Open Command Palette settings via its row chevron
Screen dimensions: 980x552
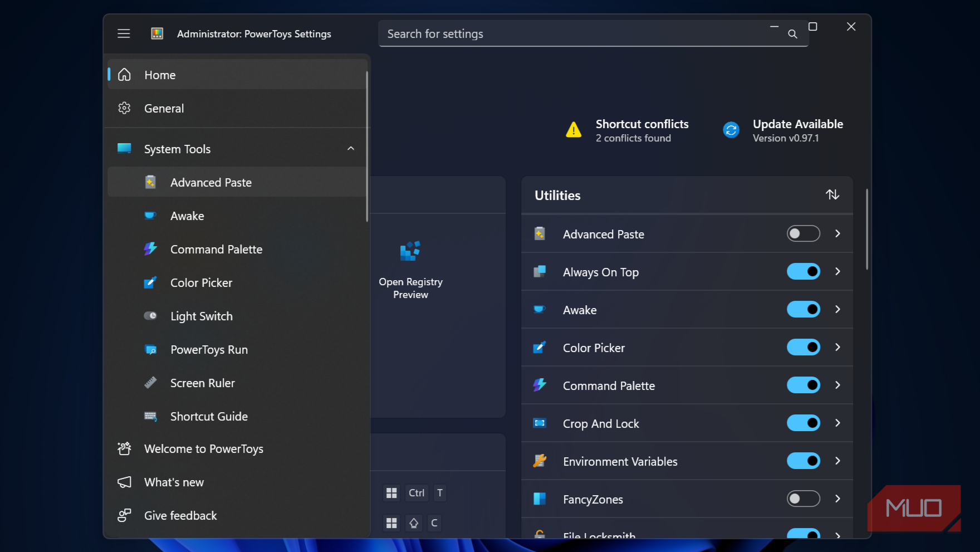click(837, 385)
